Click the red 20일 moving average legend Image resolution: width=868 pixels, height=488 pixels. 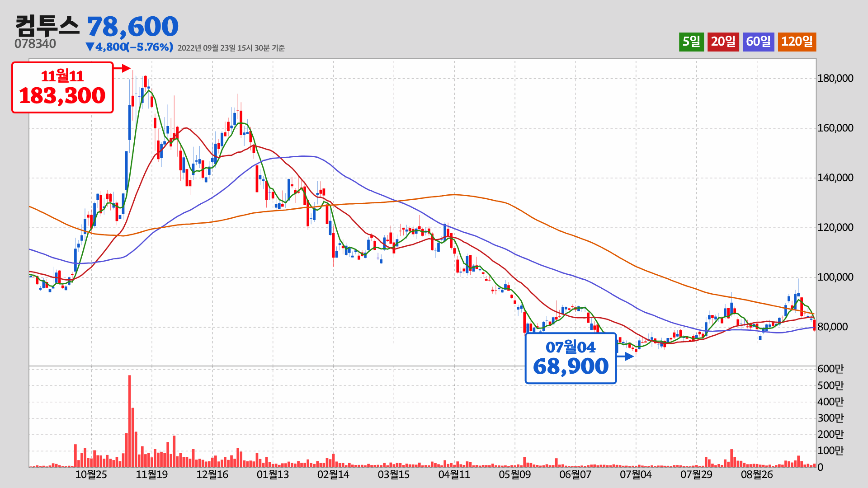723,42
